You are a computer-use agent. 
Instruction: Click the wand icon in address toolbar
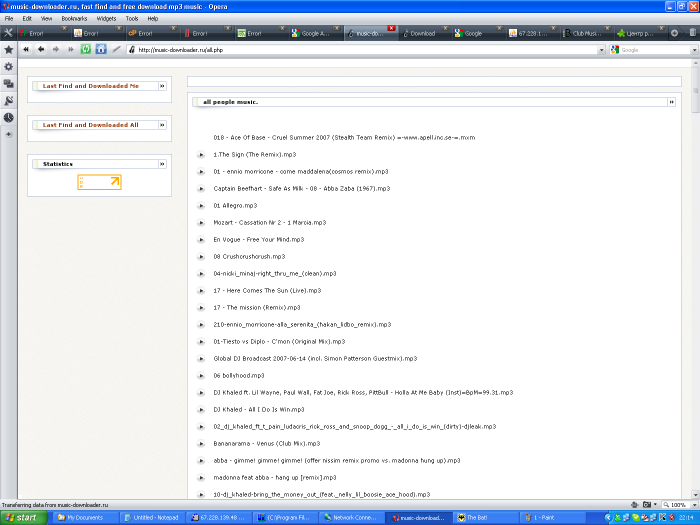[x=116, y=50]
